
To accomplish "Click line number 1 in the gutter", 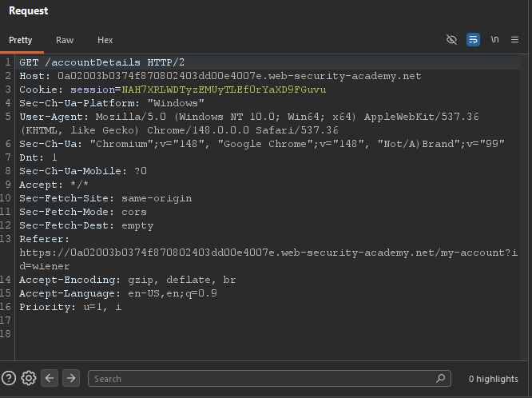I will [7, 62].
